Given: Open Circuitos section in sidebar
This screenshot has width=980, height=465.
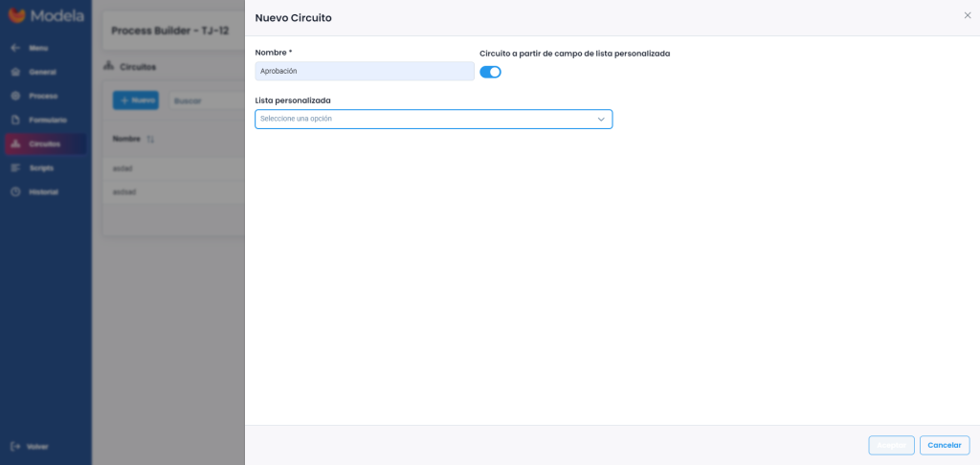Looking at the screenshot, I should [44, 144].
